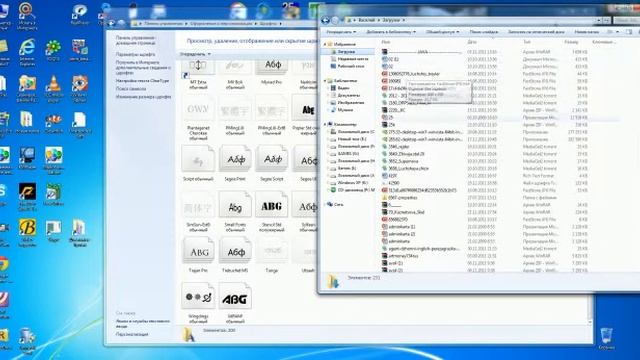Select Видео library in the navigation pane
The width and height of the screenshot is (640, 360).
pos(340,88)
